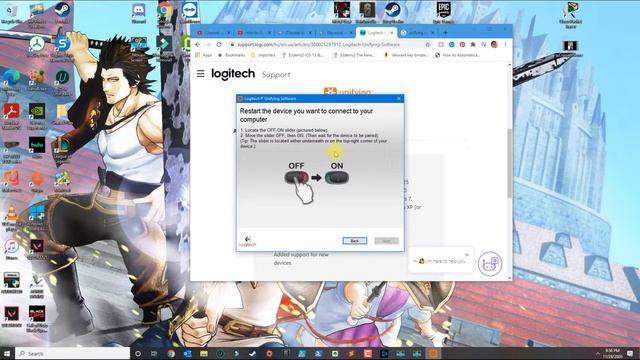This screenshot has width=640, height=360.
Task: Open the Discord desktop icon
Action: click(x=139, y=13)
